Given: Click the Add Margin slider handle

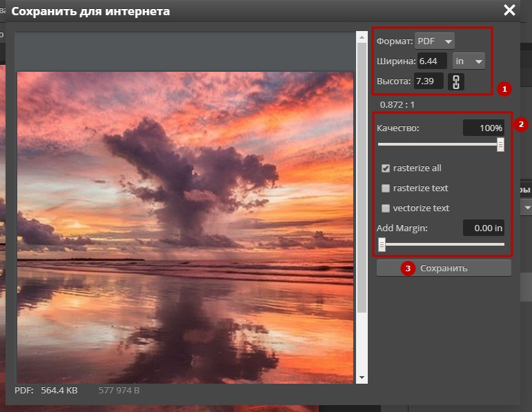Looking at the screenshot, I should pos(382,244).
